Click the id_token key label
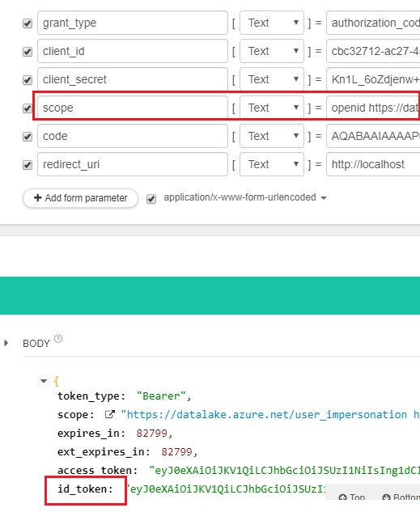The image size is (420, 512). (85, 489)
